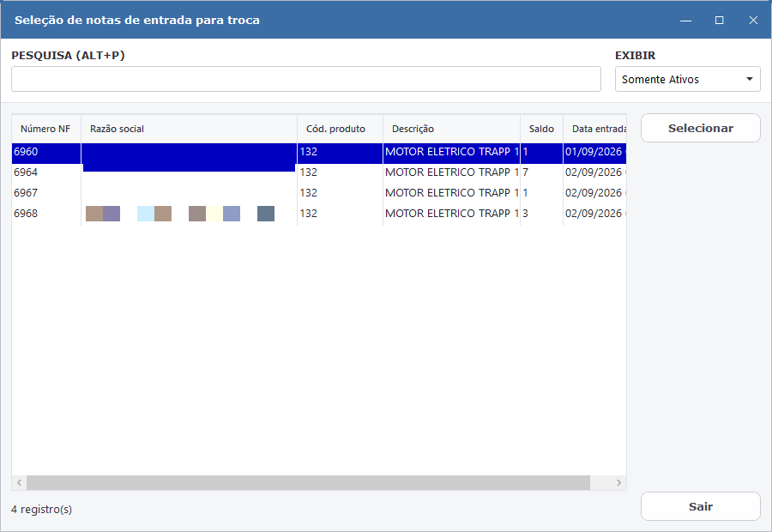Select the row with NF number 6964
The height and width of the screenshot is (532, 772).
point(318,172)
